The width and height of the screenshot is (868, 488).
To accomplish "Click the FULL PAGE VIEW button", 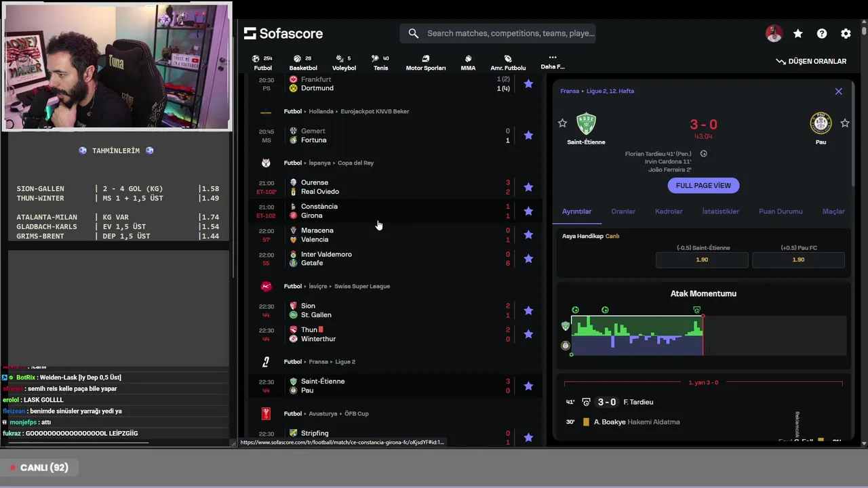I will coord(703,186).
